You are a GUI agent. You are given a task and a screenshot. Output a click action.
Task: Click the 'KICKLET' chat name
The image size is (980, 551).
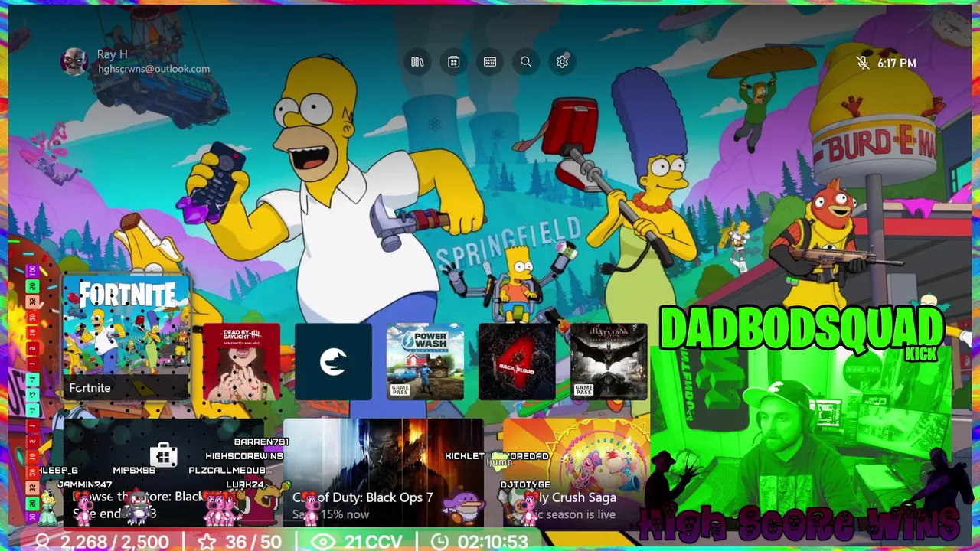[465, 456]
